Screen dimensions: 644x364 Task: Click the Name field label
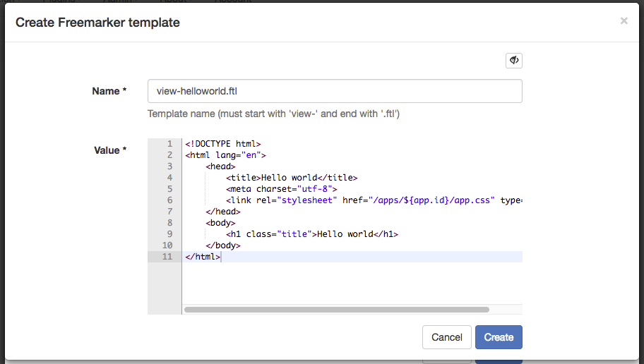(x=109, y=91)
